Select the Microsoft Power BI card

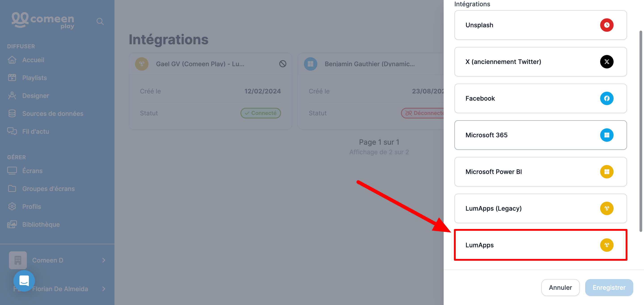540,172
